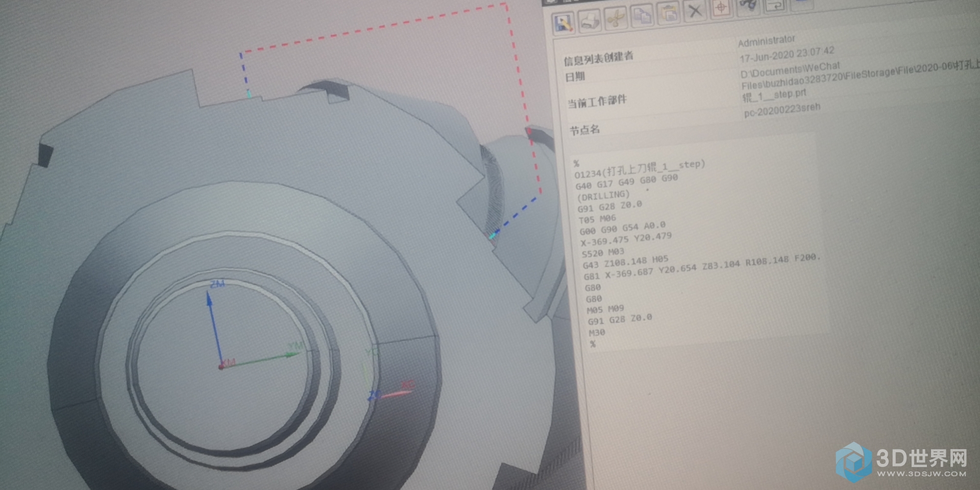Click the blue dashed approach toolpath segment

point(517,215)
